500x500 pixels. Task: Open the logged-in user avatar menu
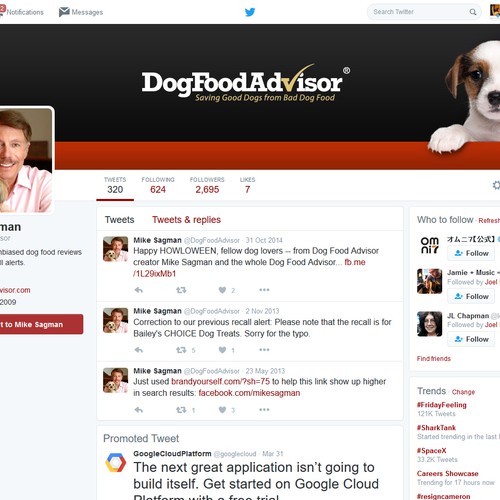495,11
